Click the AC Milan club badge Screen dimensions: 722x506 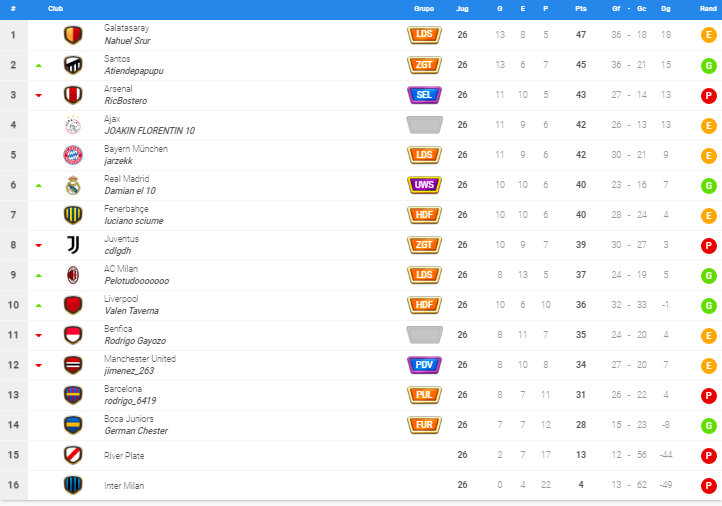pyautogui.click(x=73, y=275)
